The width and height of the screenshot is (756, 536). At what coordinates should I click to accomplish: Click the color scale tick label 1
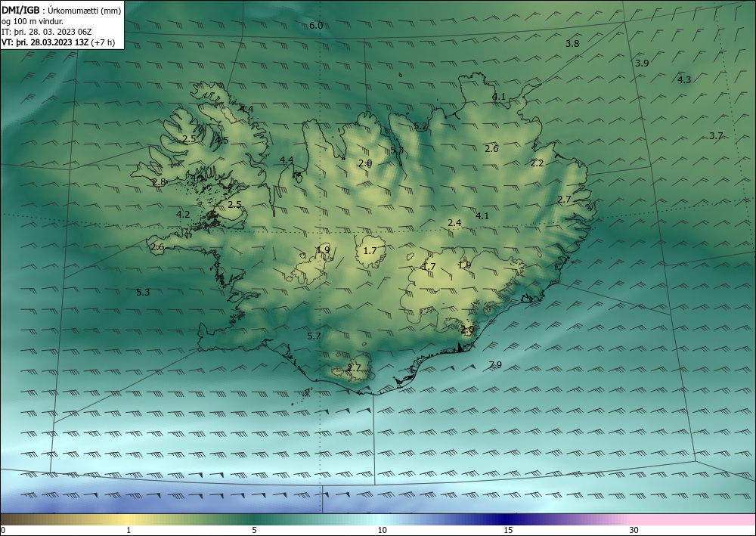[129, 530]
